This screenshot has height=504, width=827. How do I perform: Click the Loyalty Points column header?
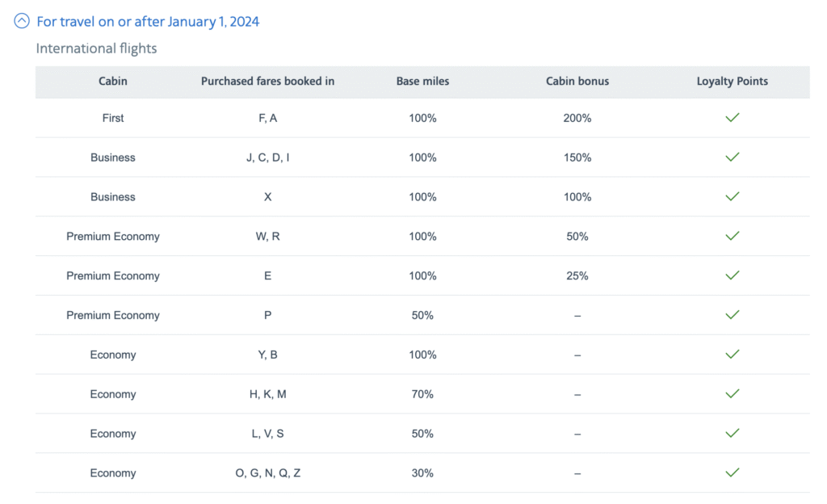tap(733, 82)
